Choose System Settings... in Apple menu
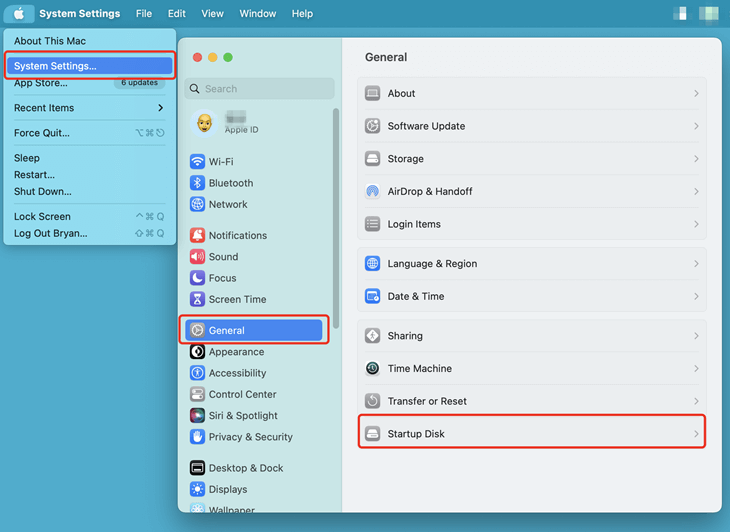 pos(89,66)
